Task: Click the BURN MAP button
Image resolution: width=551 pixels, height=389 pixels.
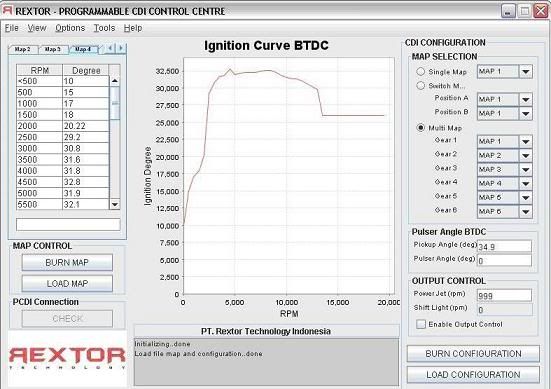Action: tap(67, 262)
